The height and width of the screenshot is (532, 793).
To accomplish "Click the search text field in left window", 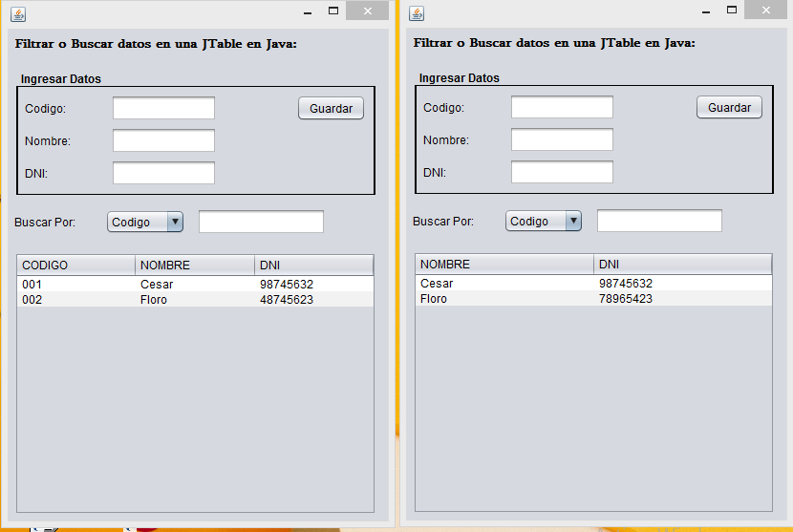I will (261, 222).
